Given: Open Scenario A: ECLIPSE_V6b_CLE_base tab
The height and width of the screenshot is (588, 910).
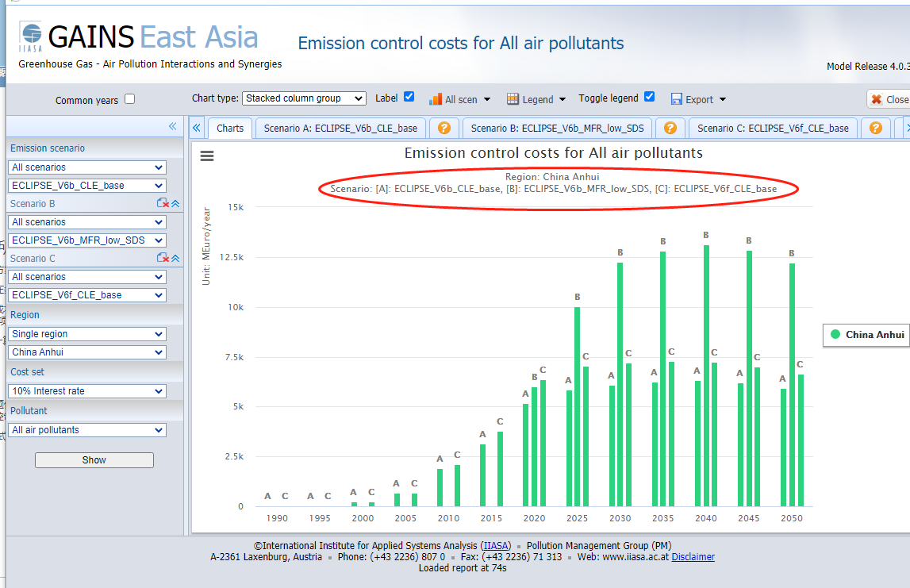Looking at the screenshot, I should point(340,129).
